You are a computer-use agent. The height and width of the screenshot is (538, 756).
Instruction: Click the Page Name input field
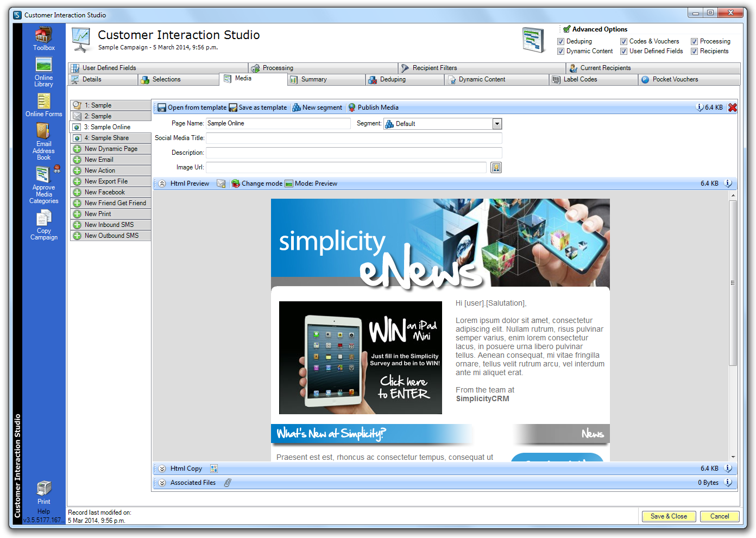coord(278,123)
